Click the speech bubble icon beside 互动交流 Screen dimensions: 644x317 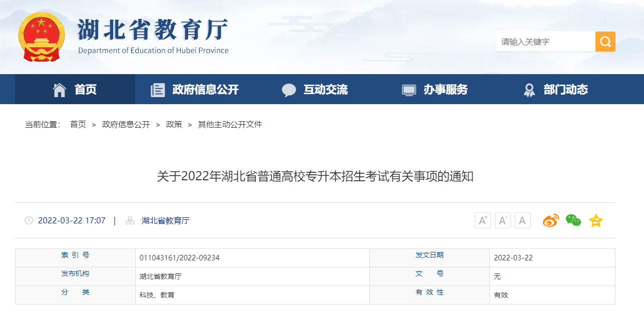pyautogui.click(x=289, y=90)
